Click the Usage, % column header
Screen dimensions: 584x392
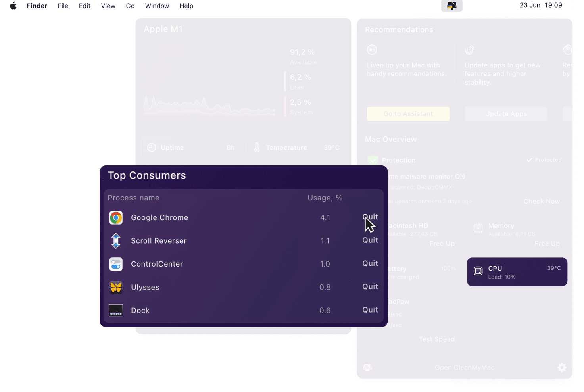coord(325,198)
